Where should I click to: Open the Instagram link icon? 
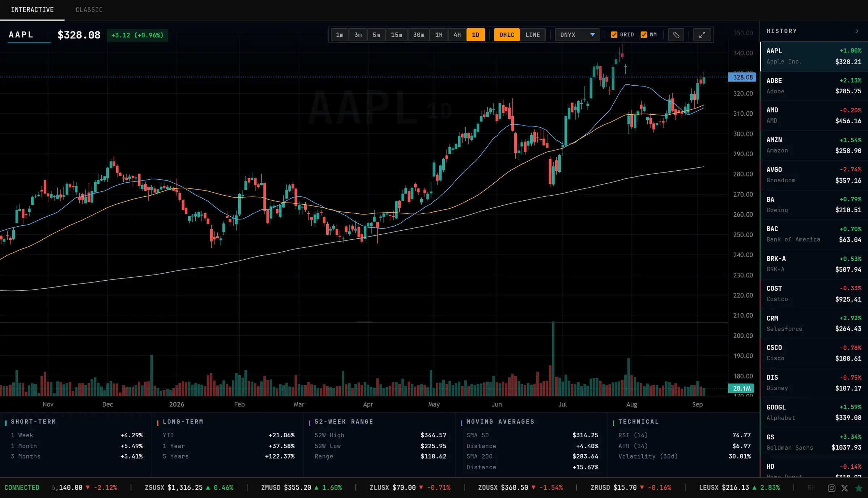pyautogui.click(x=831, y=488)
